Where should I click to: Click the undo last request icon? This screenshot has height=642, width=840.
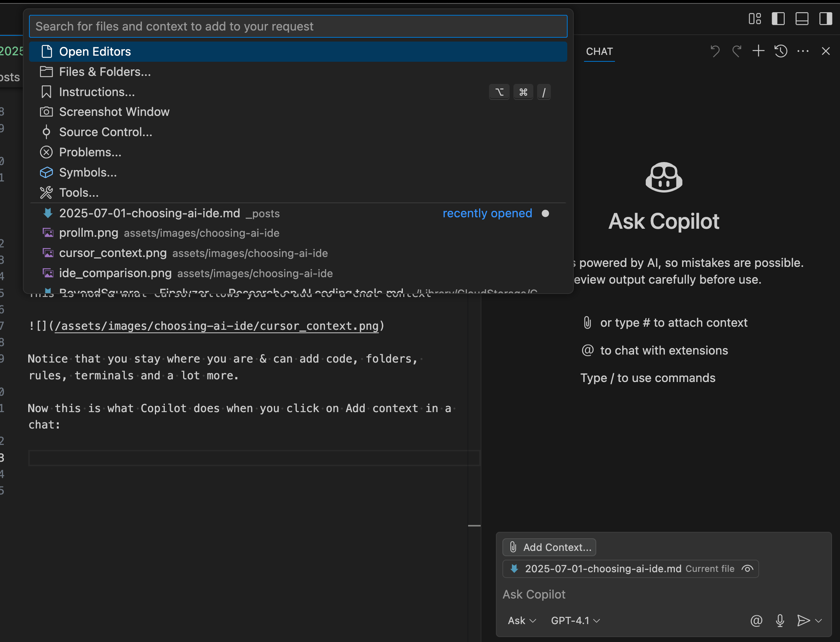(x=714, y=51)
